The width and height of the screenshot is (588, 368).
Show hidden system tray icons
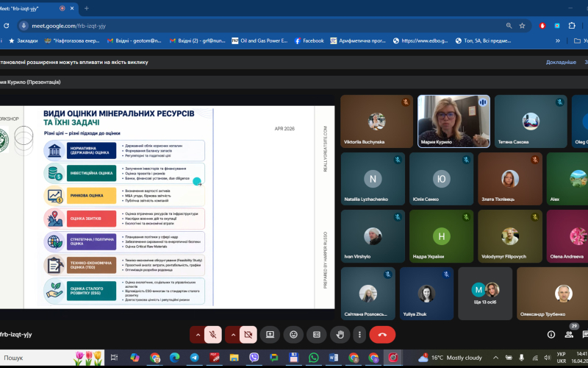[495, 358]
